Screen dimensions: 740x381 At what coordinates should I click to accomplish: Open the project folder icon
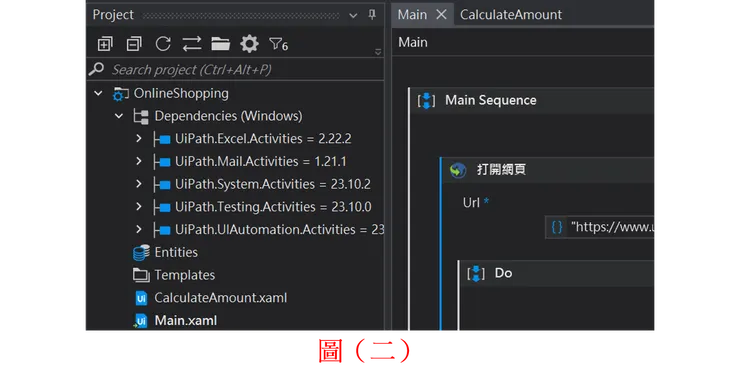(220, 44)
